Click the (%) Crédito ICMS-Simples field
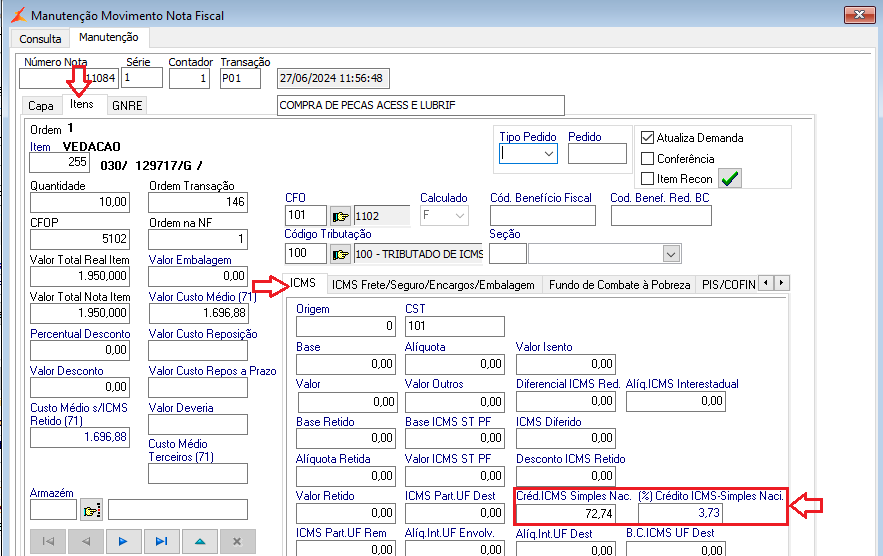 coord(680,513)
